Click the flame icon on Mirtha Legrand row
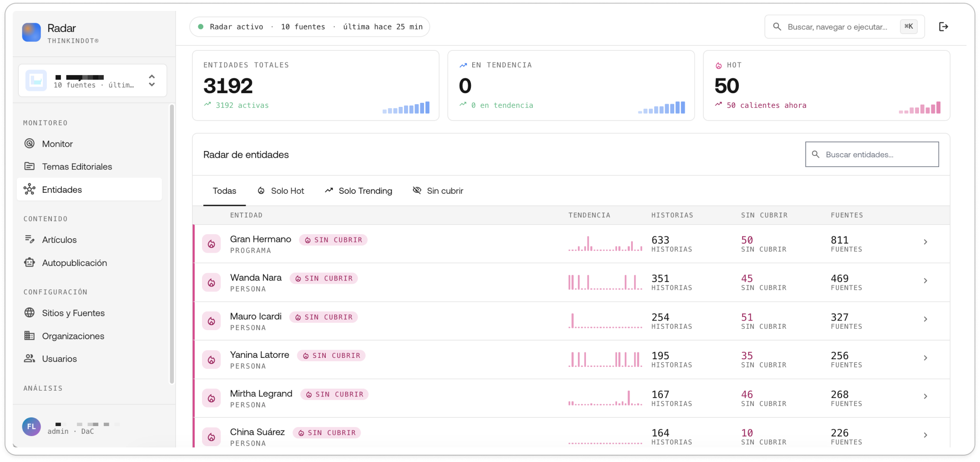This screenshot has width=980, height=462. click(x=212, y=399)
